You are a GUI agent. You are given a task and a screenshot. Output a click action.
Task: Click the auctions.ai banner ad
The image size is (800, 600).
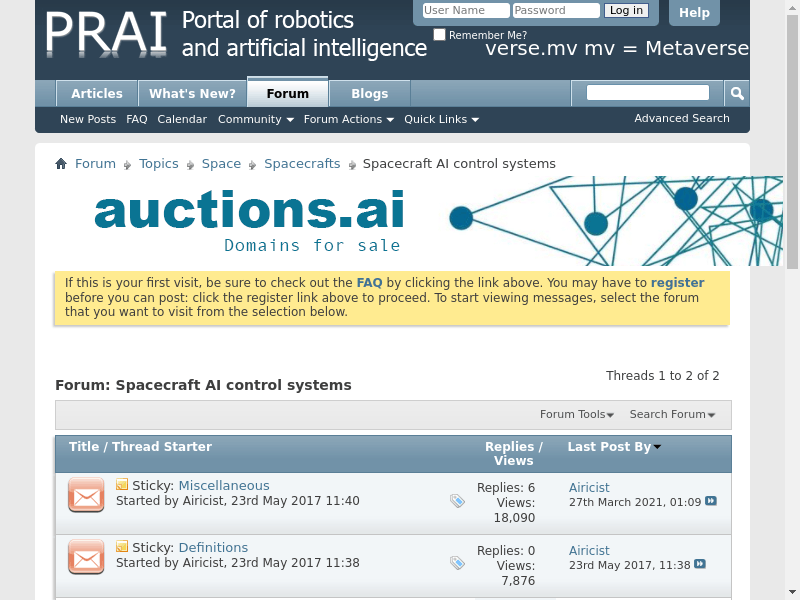coord(418,221)
